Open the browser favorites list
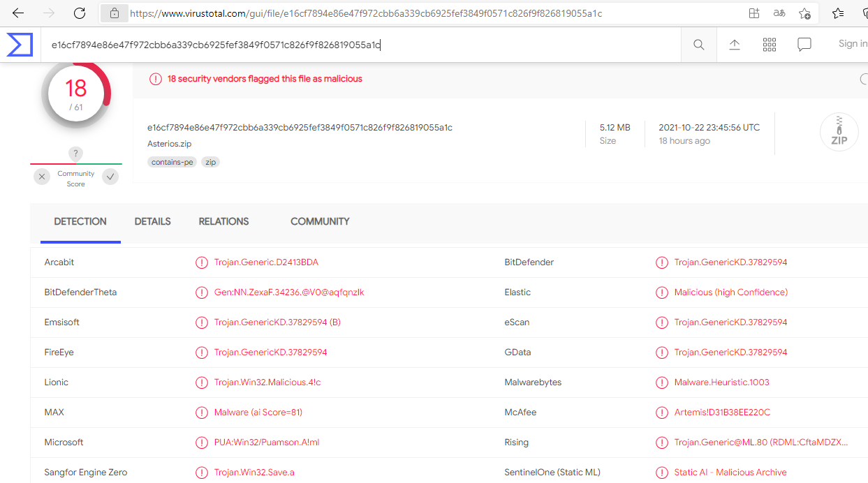The image size is (868, 483). (838, 13)
